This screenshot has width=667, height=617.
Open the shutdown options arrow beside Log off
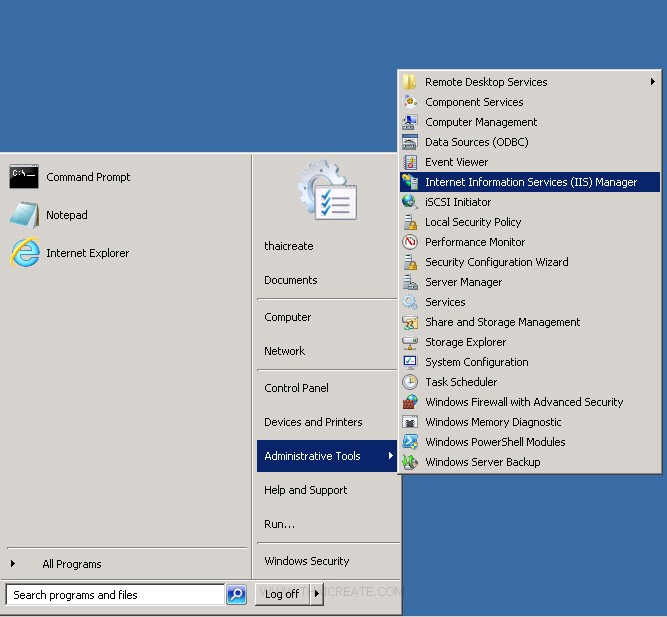tap(316, 594)
